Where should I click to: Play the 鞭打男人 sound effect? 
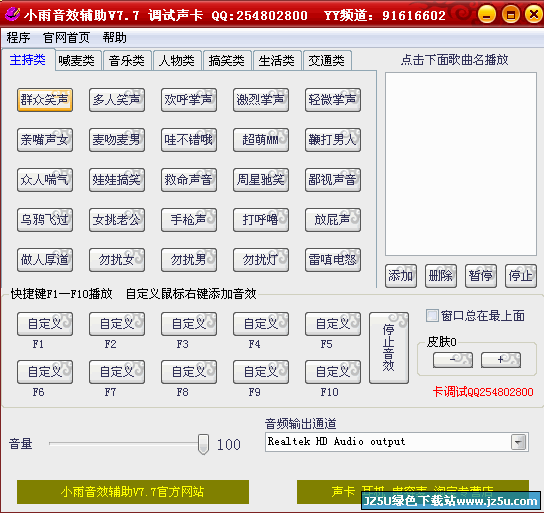333,140
